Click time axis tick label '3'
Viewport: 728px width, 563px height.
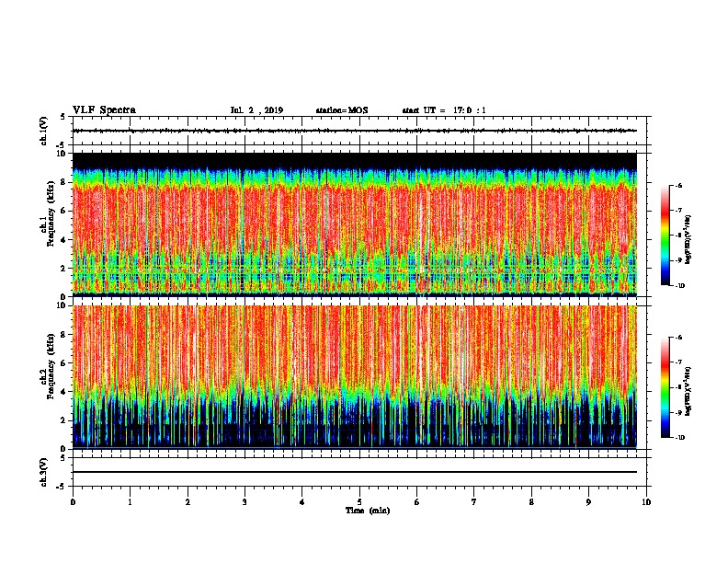pyautogui.click(x=245, y=502)
